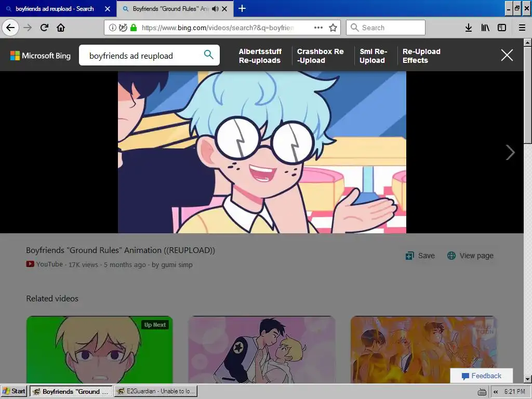View secure connection padlock details
This screenshot has height=399, width=532.
pos(134,28)
